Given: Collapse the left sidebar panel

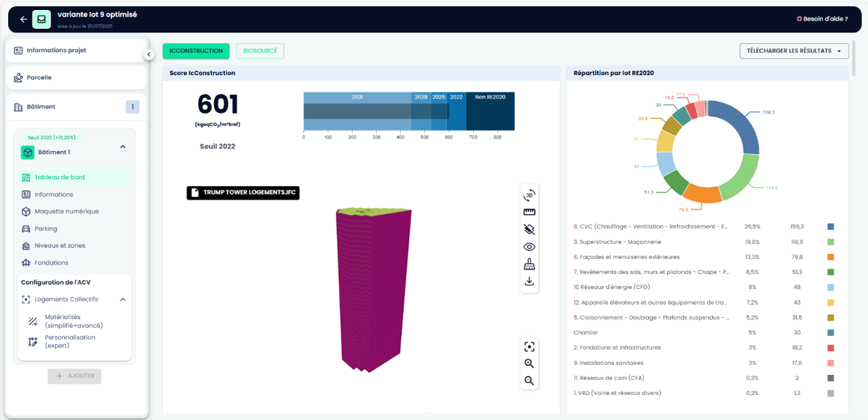Looking at the screenshot, I should [148, 55].
